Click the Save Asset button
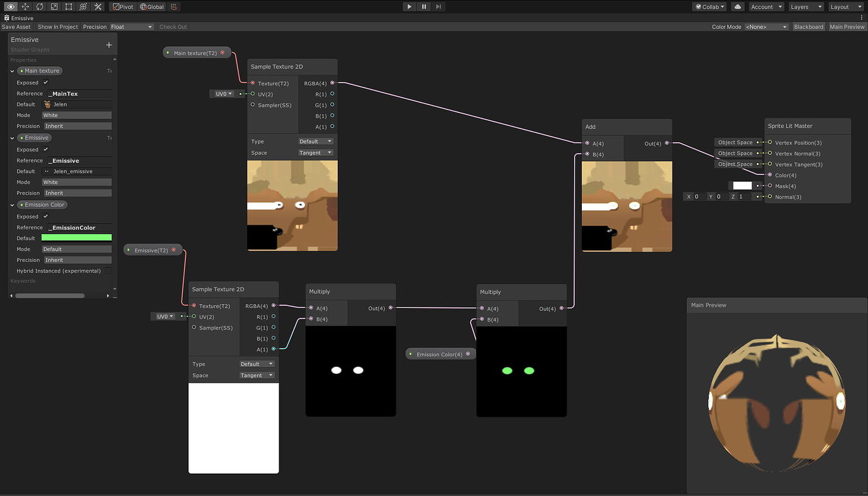This screenshot has height=496, width=868. [x=16, y=26]
